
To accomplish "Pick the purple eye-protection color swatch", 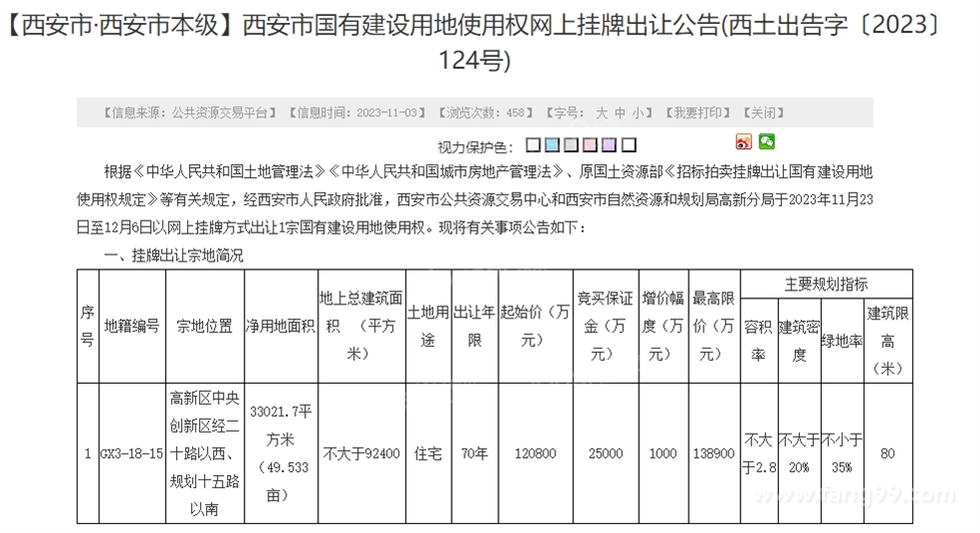I will pyautogui.click(x=609, y=145).
